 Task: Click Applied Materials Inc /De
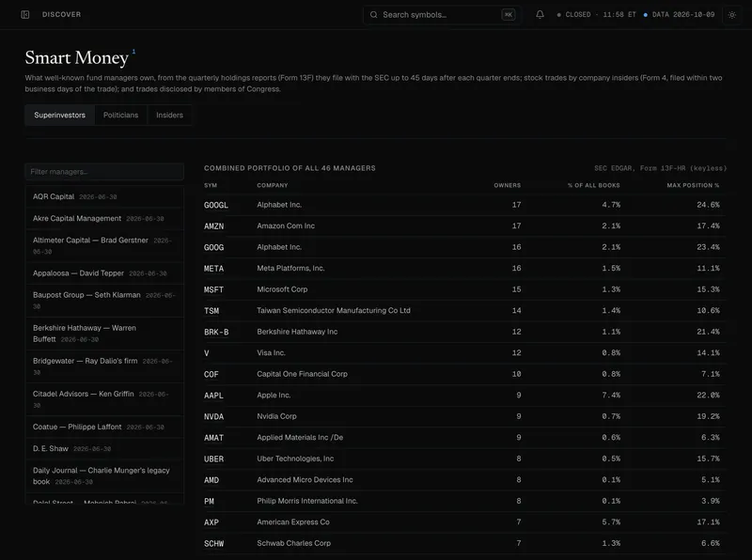(x=300, y=437)
